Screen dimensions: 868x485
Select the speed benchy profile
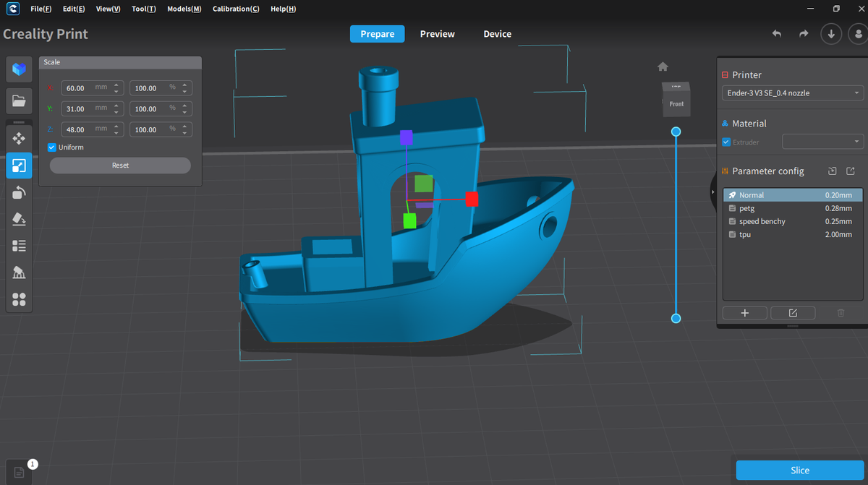click(x=762, y=221)
